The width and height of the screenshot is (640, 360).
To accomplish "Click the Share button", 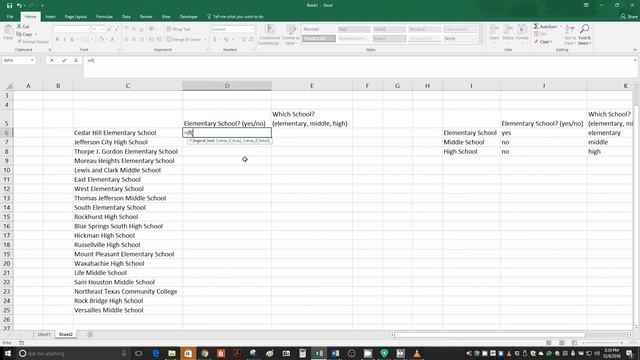I will point(629,17).
